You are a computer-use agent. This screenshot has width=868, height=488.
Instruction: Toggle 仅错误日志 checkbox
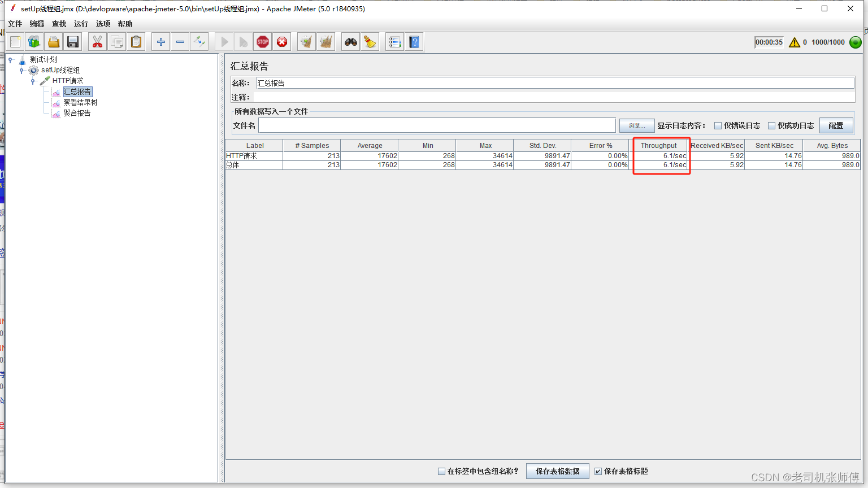point(718,125)
